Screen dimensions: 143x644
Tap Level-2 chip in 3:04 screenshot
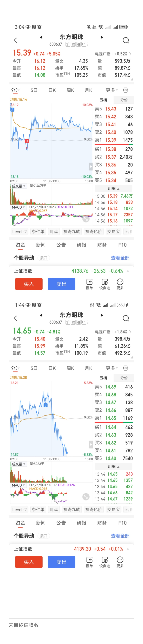(19, 232)
